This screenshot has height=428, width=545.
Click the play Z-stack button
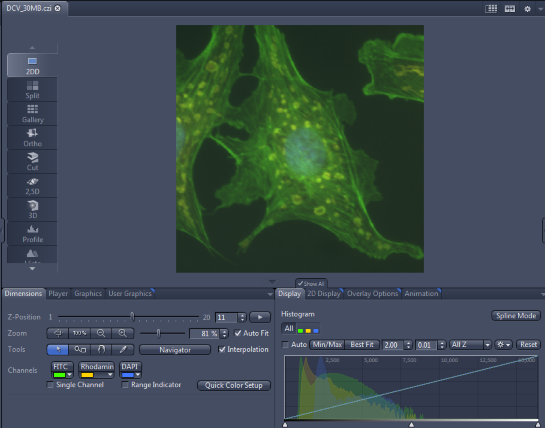tap(260, 317)
